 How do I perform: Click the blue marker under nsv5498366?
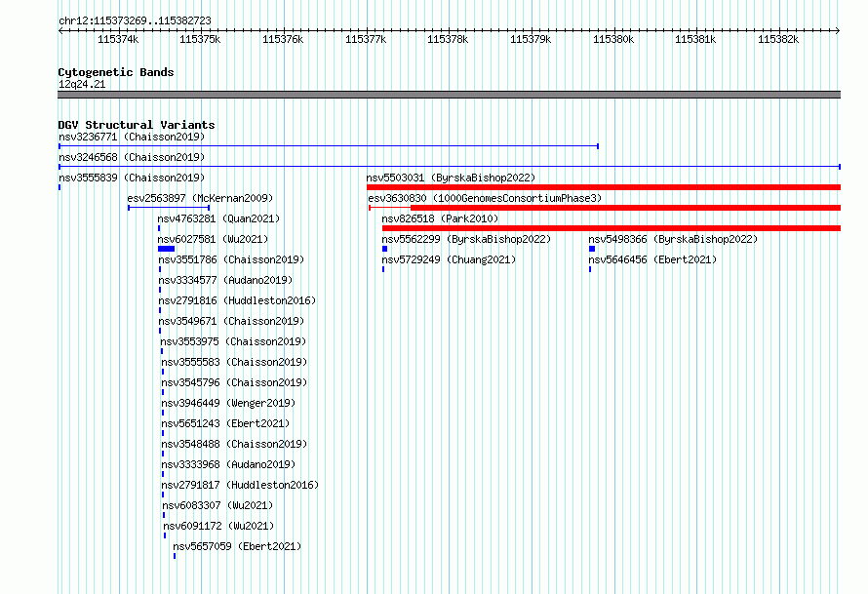click(x=592, y=249)
